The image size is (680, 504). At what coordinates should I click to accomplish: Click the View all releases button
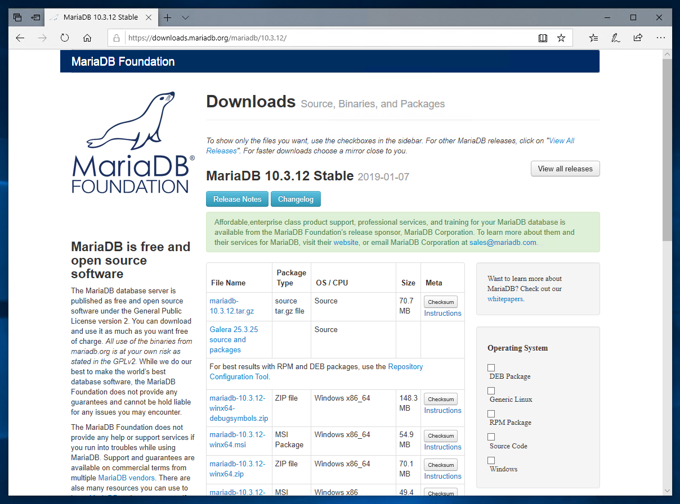click(x=565, y=169)
